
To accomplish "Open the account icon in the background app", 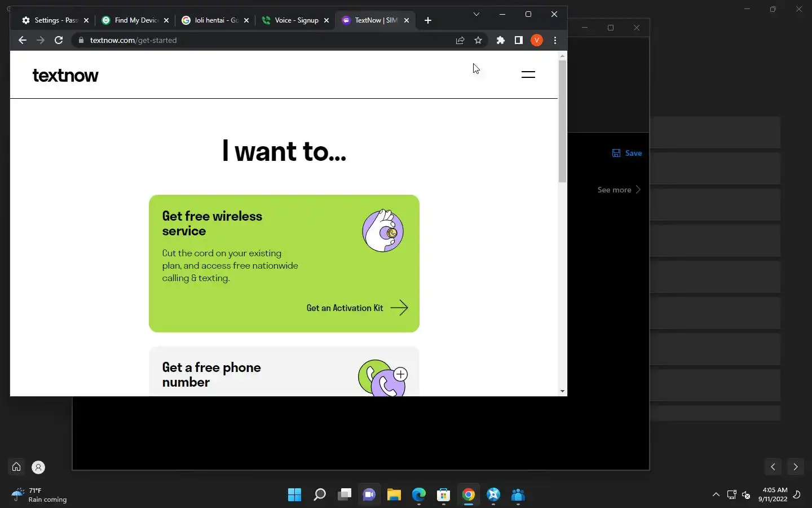I will pyautogui.click(x=38, y=467).
